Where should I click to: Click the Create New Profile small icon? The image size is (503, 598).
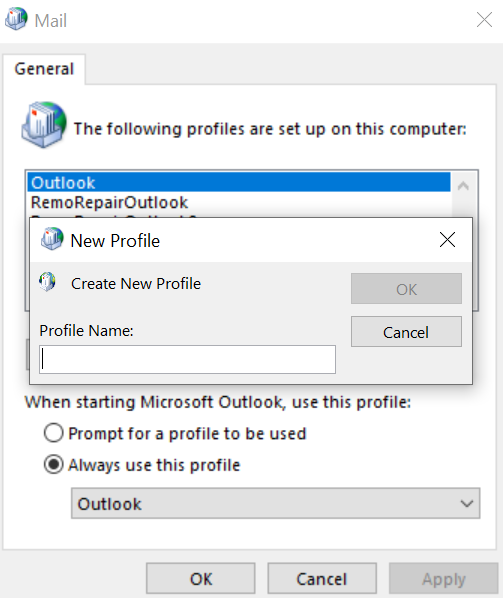[47, 282]
